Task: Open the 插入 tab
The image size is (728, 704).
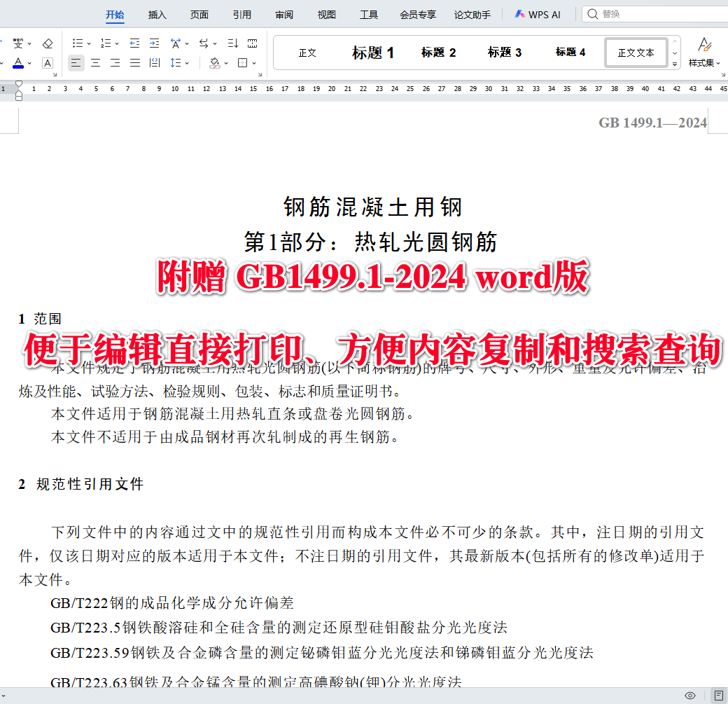Action: 157,15
